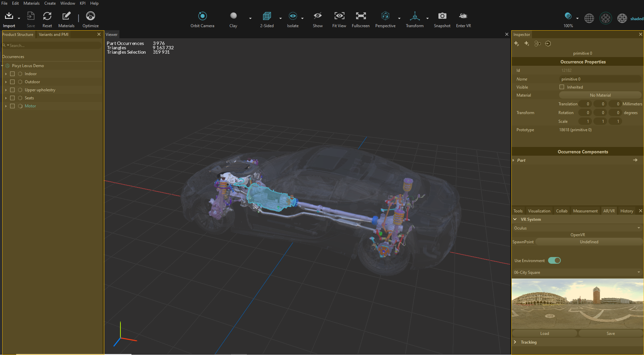Click the Enter VR icon
The image size is (644, 355).
[463, 16]
